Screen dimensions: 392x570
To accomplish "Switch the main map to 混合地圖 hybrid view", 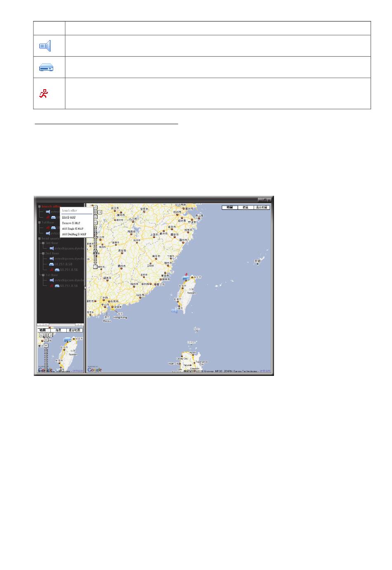I will point(261,207).
